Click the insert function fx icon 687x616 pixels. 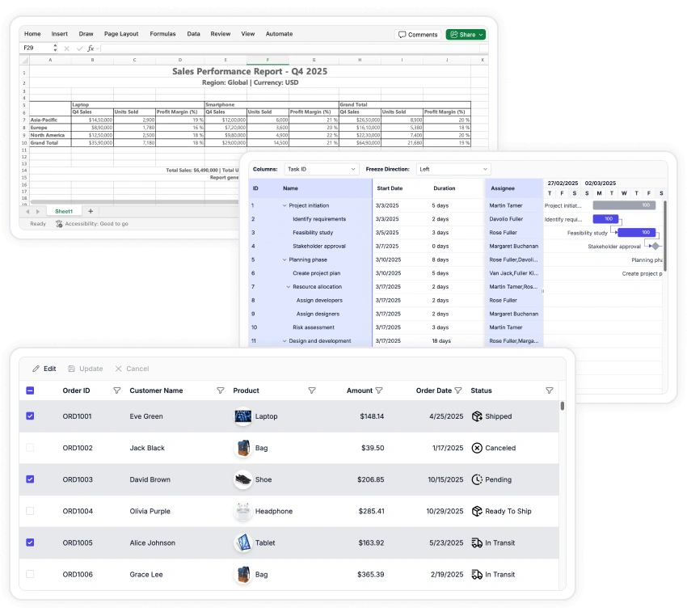coord(91,49)
